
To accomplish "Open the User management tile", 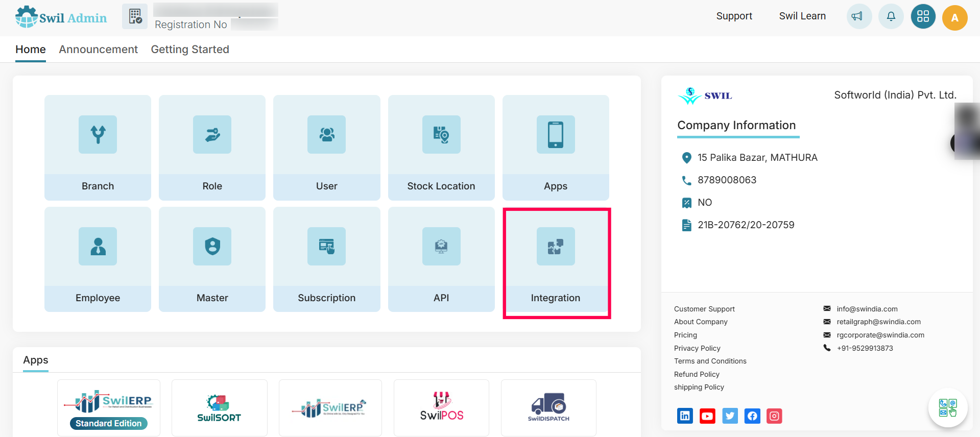I will coord(327,148).
